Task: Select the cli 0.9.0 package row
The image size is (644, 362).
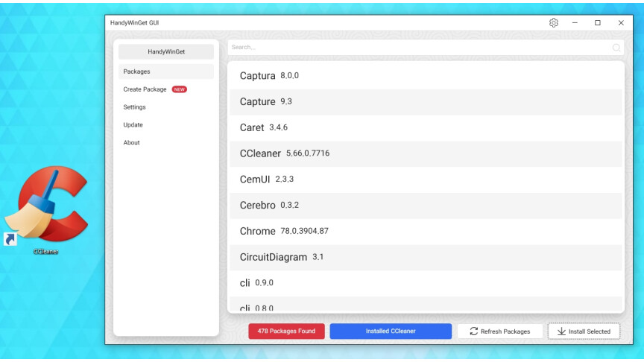Action: tap(426, 283)
